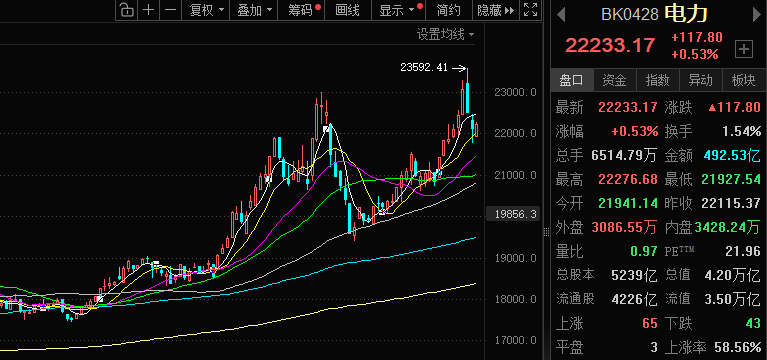
Task: Click the panel divider collapse handle
Action: tap(547, 231)
